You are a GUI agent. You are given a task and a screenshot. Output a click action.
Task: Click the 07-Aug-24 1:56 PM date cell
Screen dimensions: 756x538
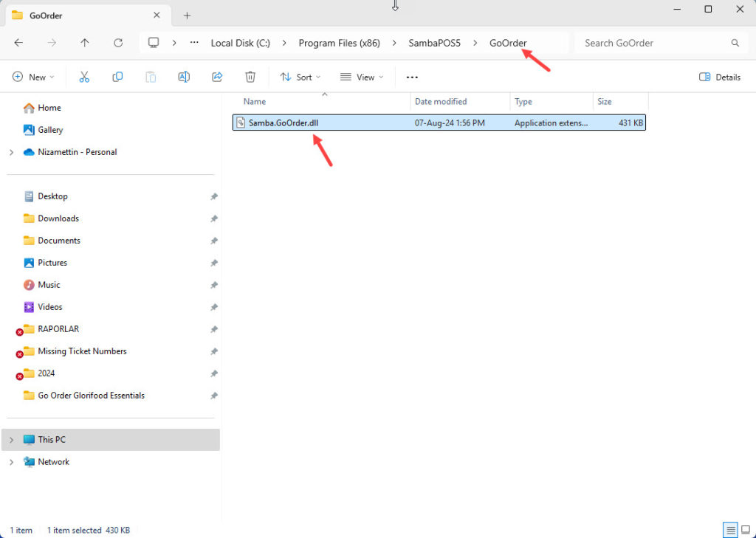coord(450,123)
